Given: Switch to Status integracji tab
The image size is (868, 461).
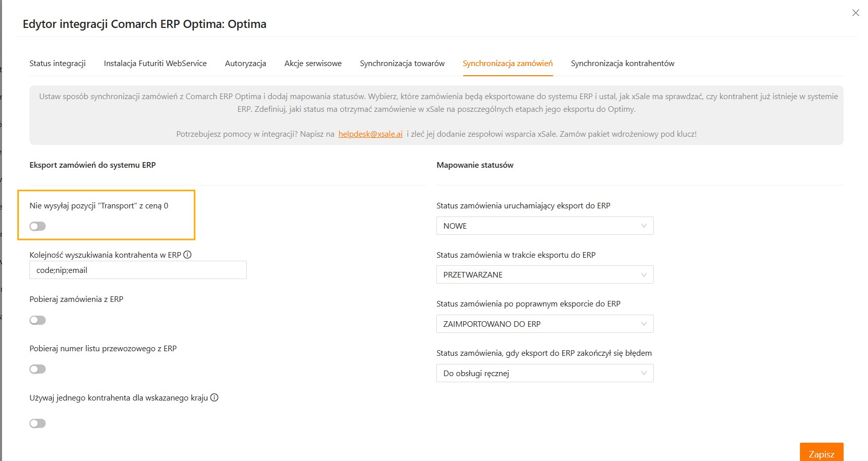Looking at the screenshot, I should point(57,64).
